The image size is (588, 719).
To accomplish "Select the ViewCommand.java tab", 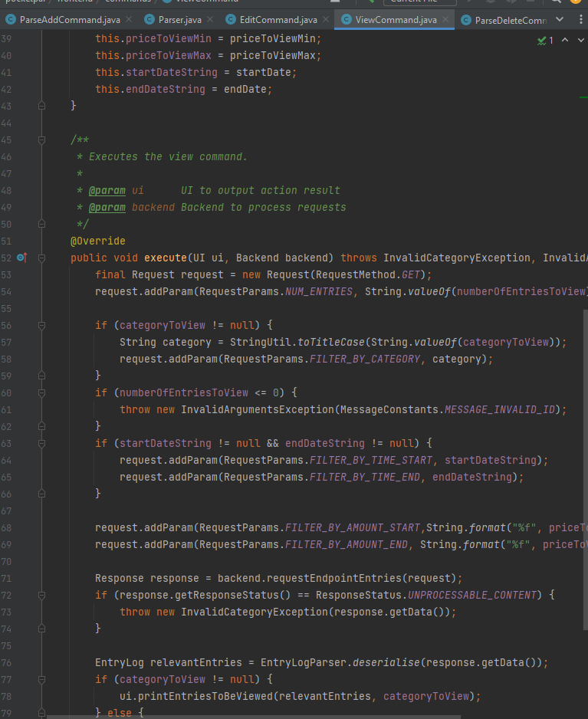I will tap(396, 20).
